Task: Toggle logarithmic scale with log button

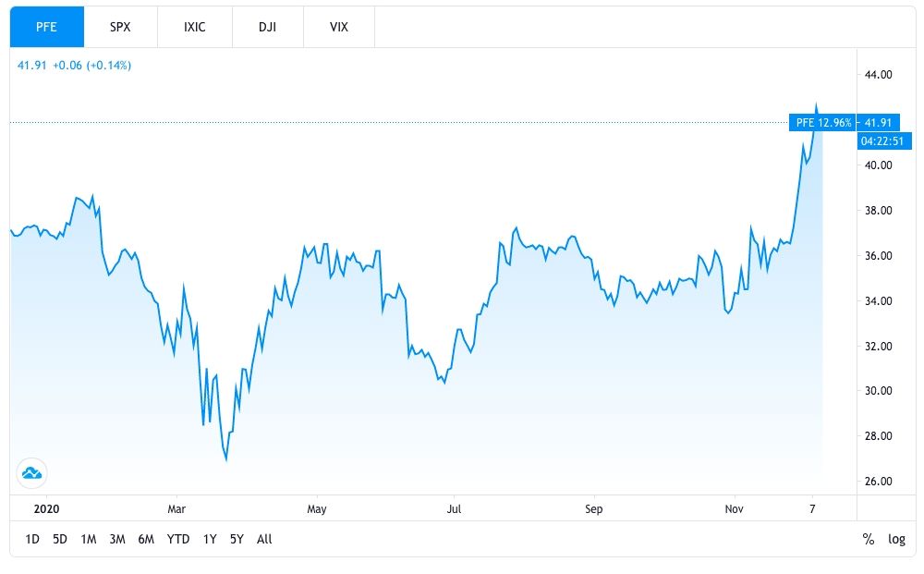Action: click(x=896, y=540)
